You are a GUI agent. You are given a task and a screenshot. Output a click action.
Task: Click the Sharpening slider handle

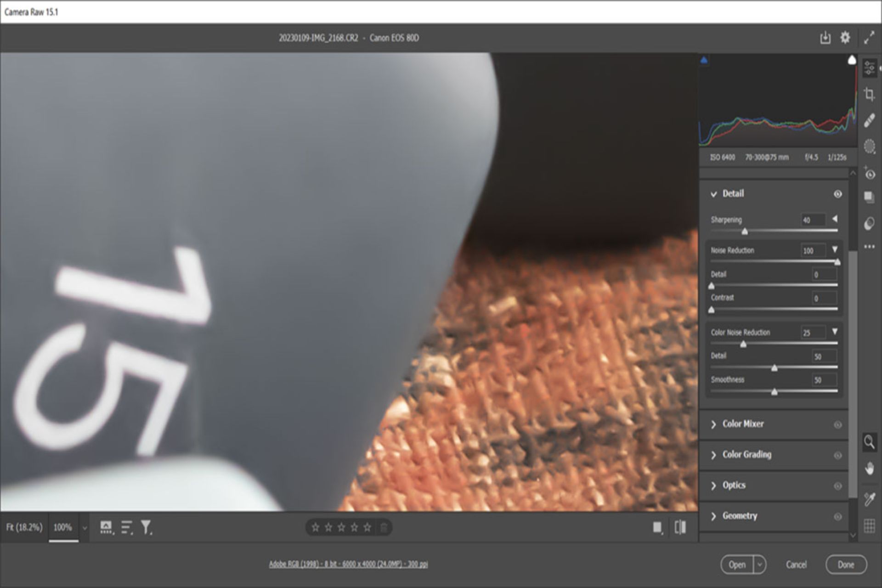(x=745, y=231)
